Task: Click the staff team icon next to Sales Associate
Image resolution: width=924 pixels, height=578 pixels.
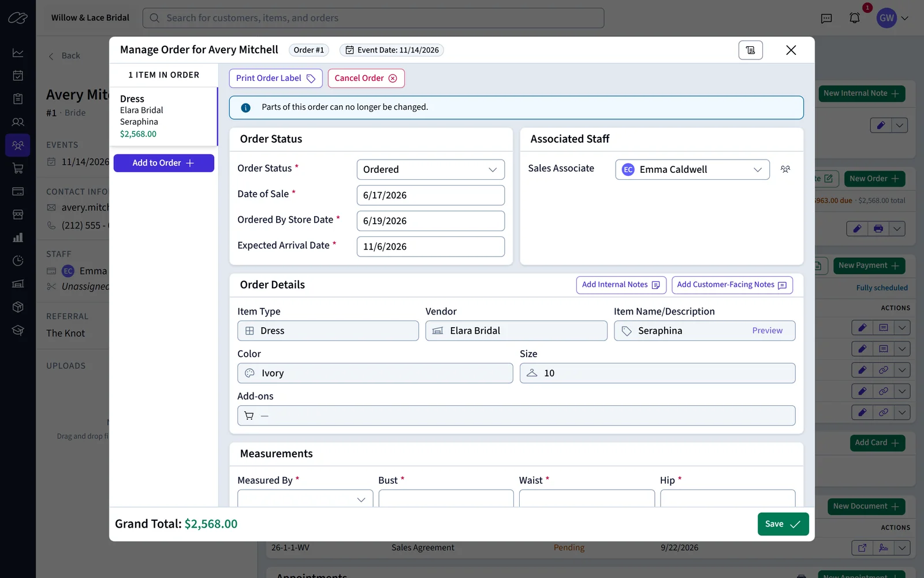Action: [785, 169]
